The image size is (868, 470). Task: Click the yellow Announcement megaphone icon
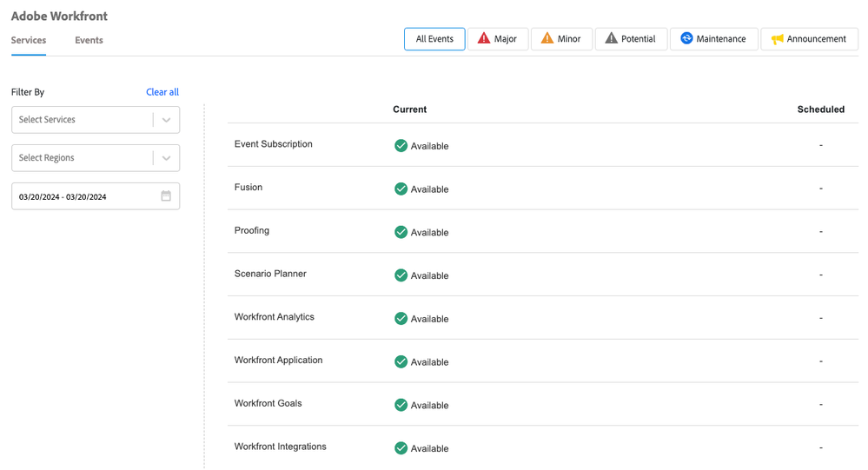(x=778, y=39)
